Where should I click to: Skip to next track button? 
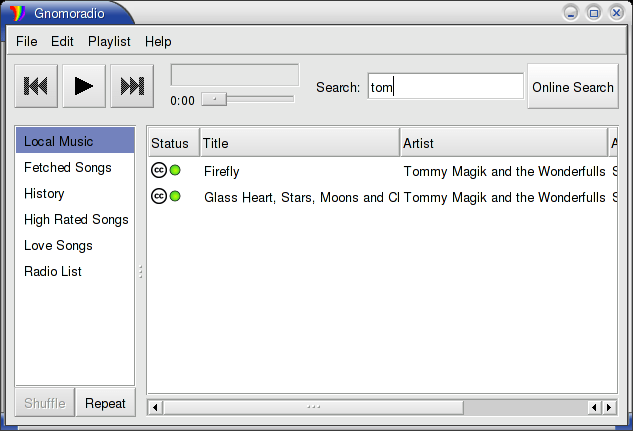tap(132, 87)
